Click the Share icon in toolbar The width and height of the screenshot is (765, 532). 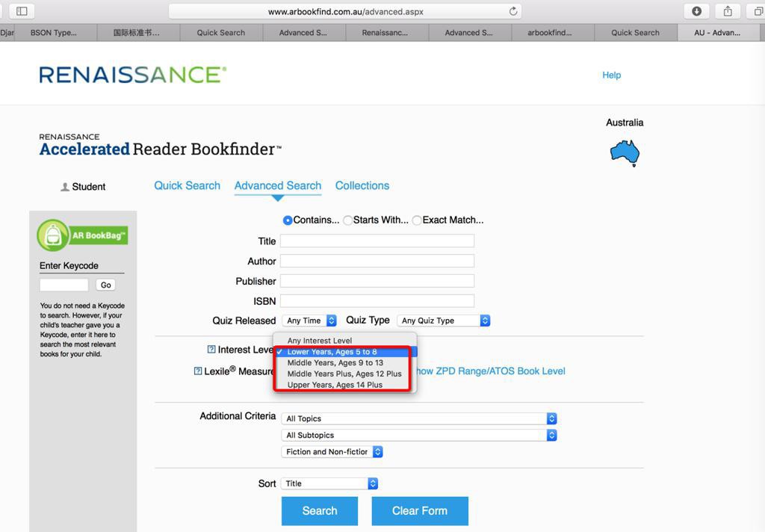[728, 10]
